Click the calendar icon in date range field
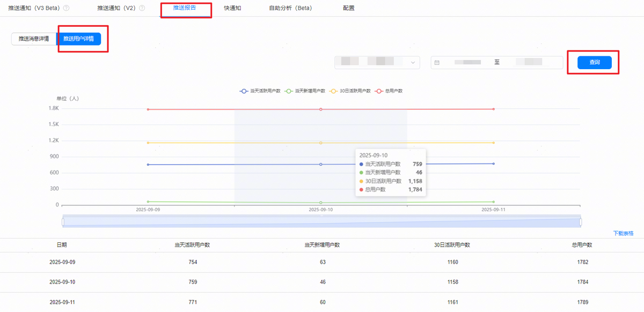The height and width of the screenshot is (312, 644). click(x=437, y=63)
